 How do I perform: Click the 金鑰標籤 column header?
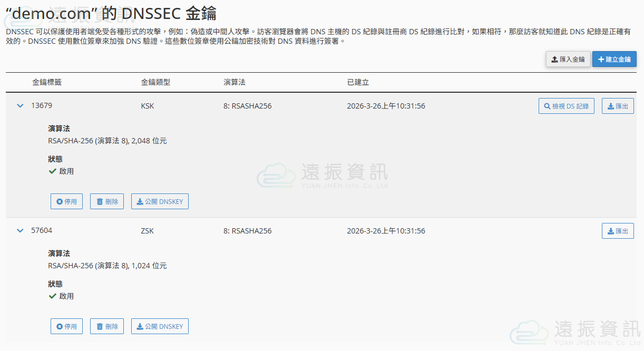coord(47,82)
